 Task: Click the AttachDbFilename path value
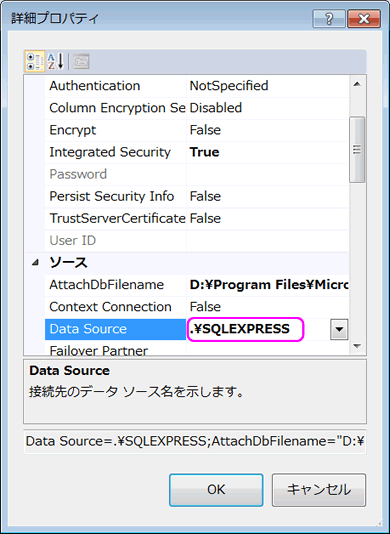pyautogui.click(x=268, y=285)
